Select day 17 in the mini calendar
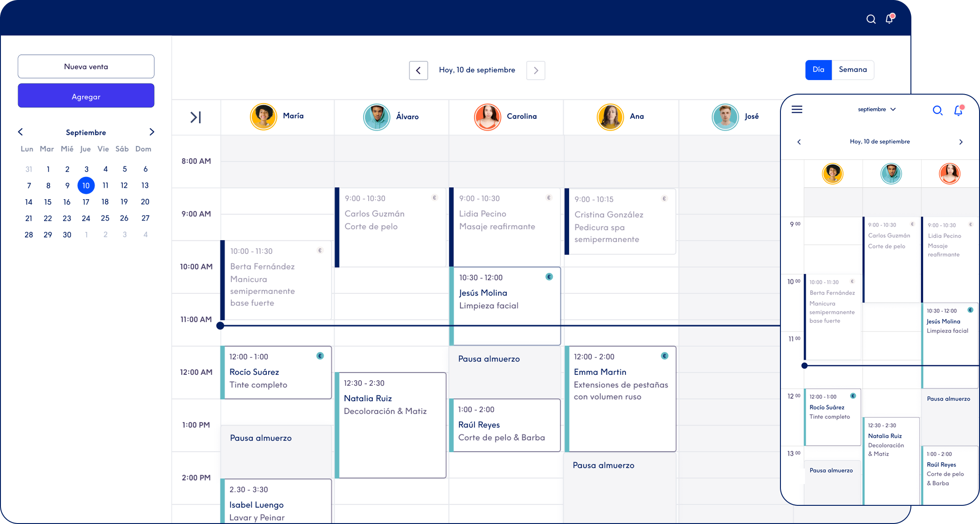 tap(86, 202)
